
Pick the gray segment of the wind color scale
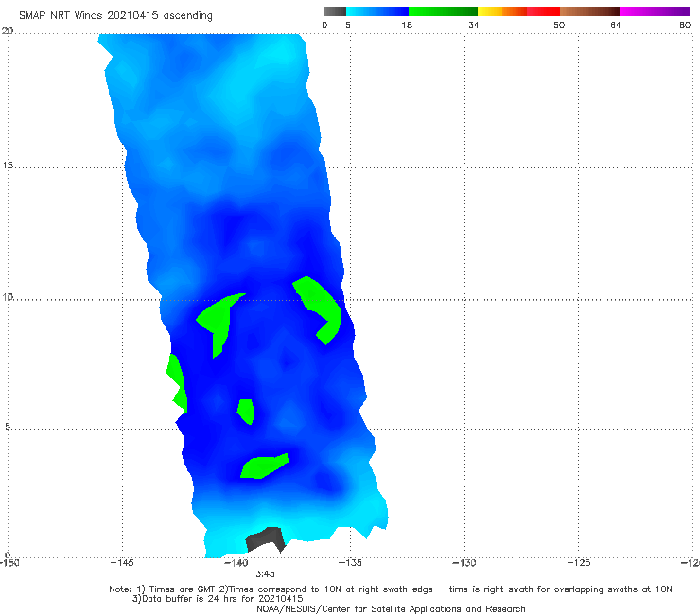(x=335, y=11)
